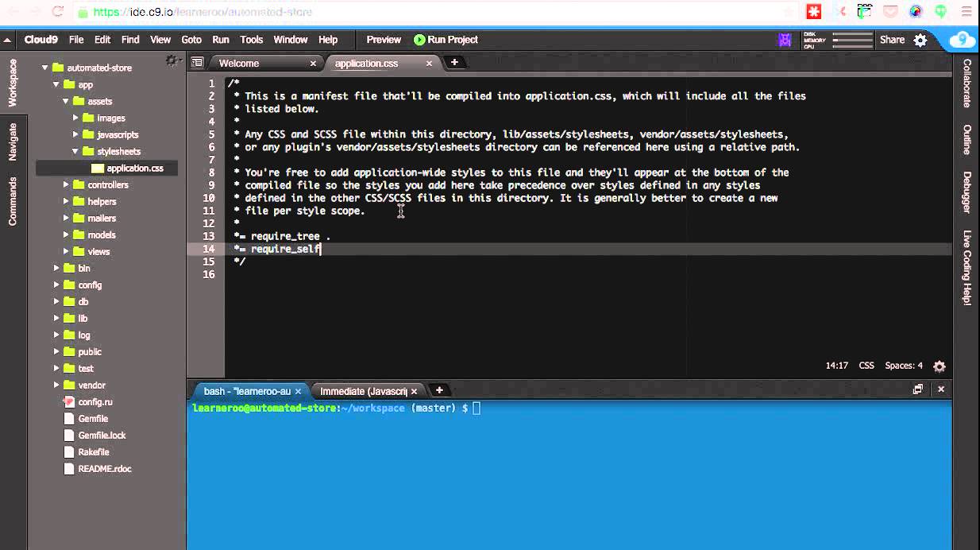Toggle the Workspace side panel
The image size is (980, 550).
coord(13,83)
